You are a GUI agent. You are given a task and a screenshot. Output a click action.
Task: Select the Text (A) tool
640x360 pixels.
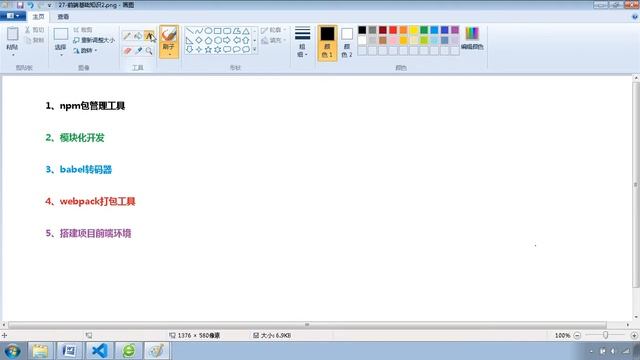click(149, 36)
